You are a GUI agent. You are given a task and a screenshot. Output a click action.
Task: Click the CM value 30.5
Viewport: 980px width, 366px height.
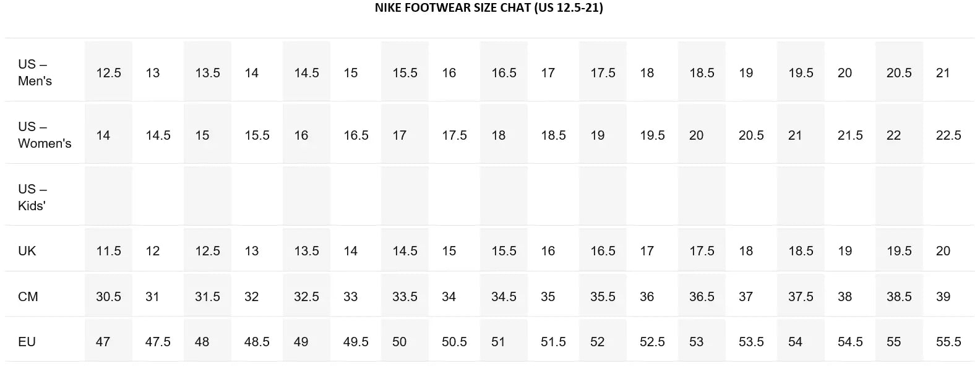pyautogui.click(x=108, y=297)
